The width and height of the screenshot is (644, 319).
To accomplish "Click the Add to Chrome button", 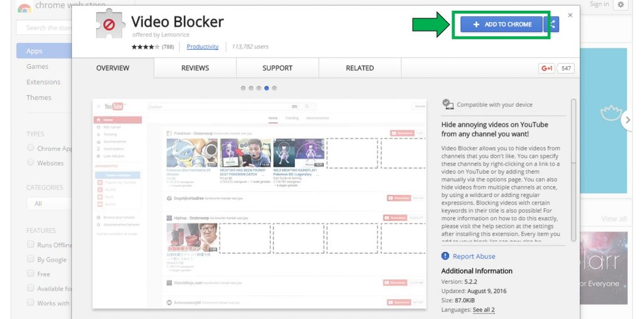I will tap(501, 25).
